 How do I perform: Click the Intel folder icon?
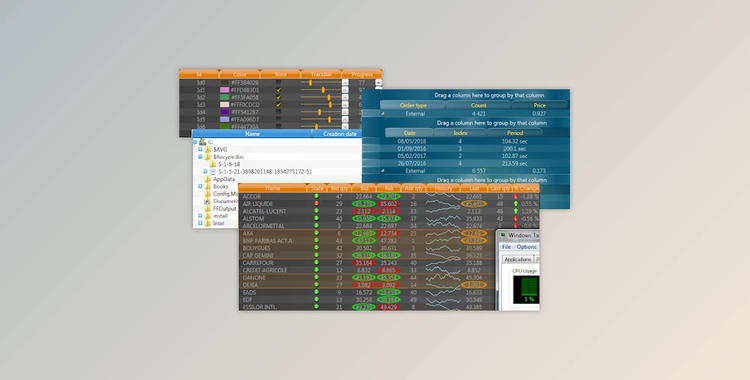pyautogui.click(x=208, y=224)
